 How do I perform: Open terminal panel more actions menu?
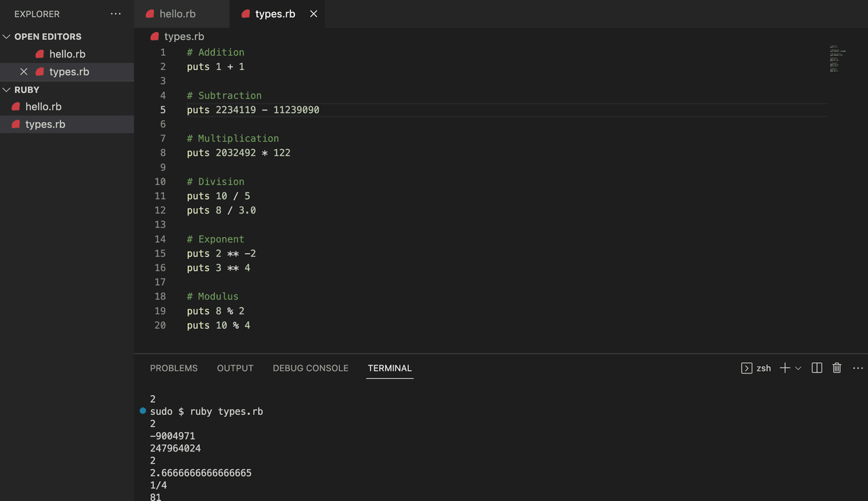[x=858, y=368]
